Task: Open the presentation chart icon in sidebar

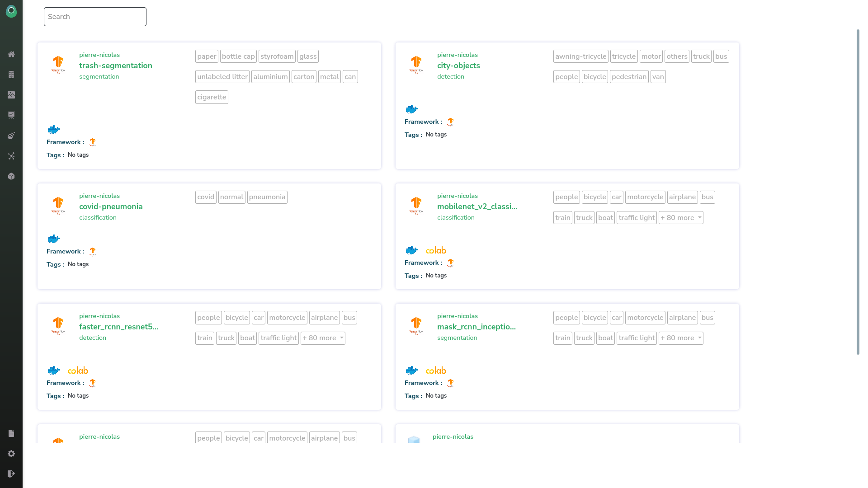Action: (11, 115)
